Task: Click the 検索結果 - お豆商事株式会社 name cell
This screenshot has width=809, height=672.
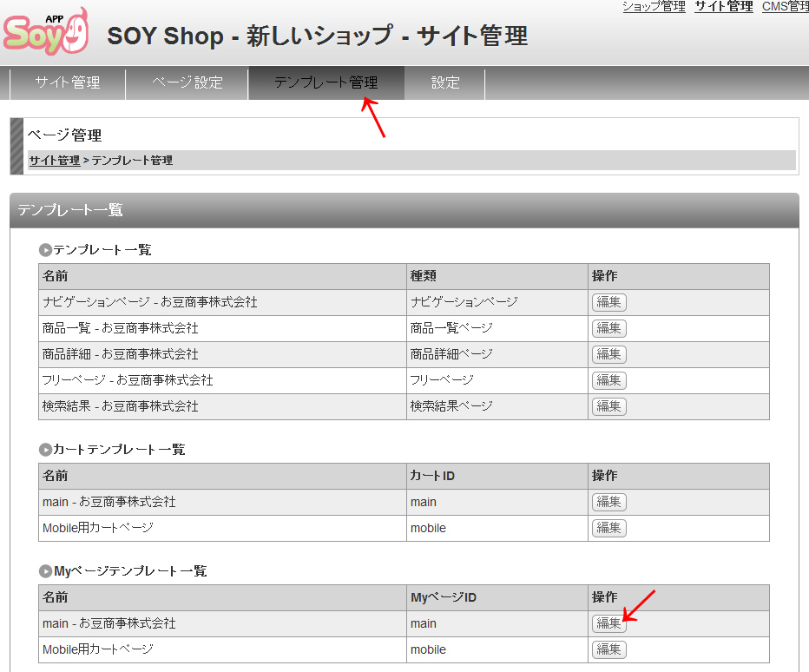Action: point(222,406)
